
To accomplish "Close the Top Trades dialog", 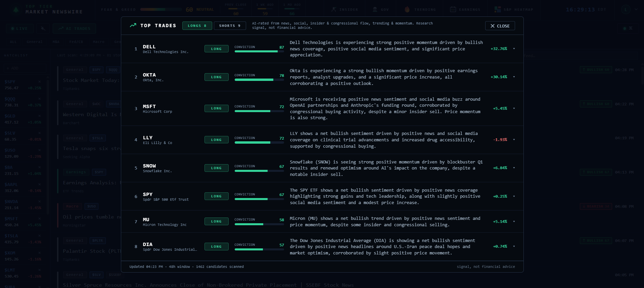I will pos(500,26).
